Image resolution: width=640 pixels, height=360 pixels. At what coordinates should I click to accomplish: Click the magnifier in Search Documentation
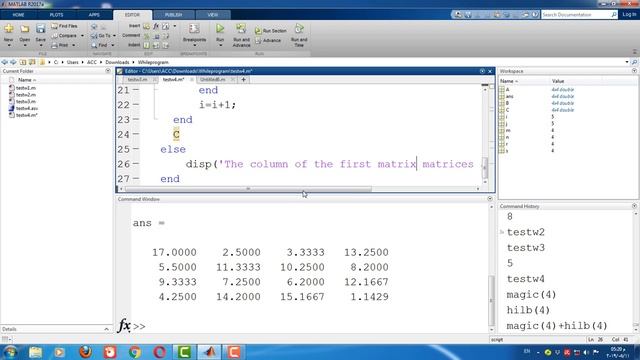coord(614,15)
